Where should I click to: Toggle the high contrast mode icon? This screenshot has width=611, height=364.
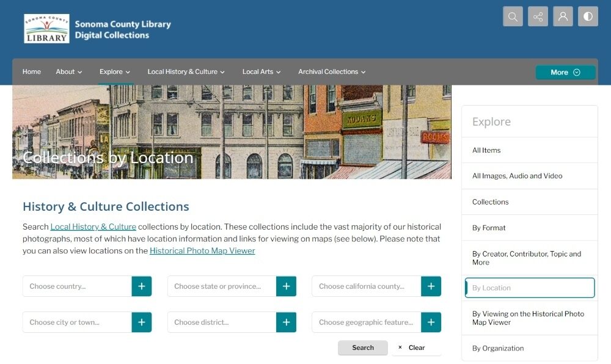pyautogui.click(x=588, y=16)
